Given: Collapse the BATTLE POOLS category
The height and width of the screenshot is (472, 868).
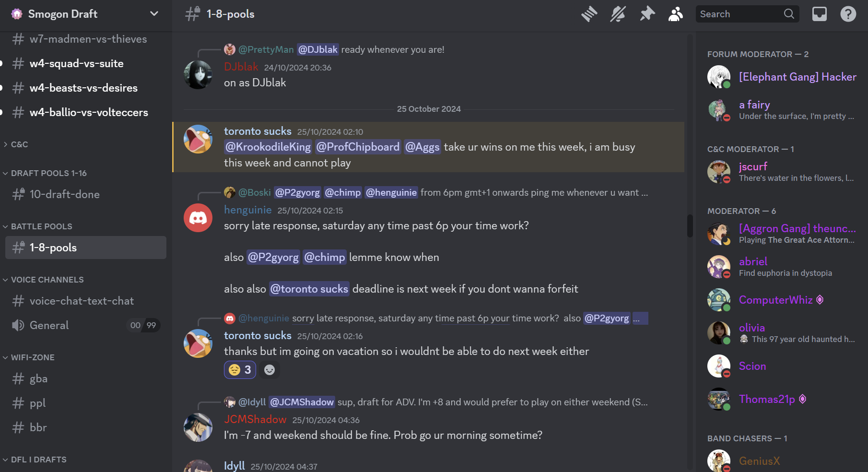Looking at the screenshot, I should click(x=41, y=226).
